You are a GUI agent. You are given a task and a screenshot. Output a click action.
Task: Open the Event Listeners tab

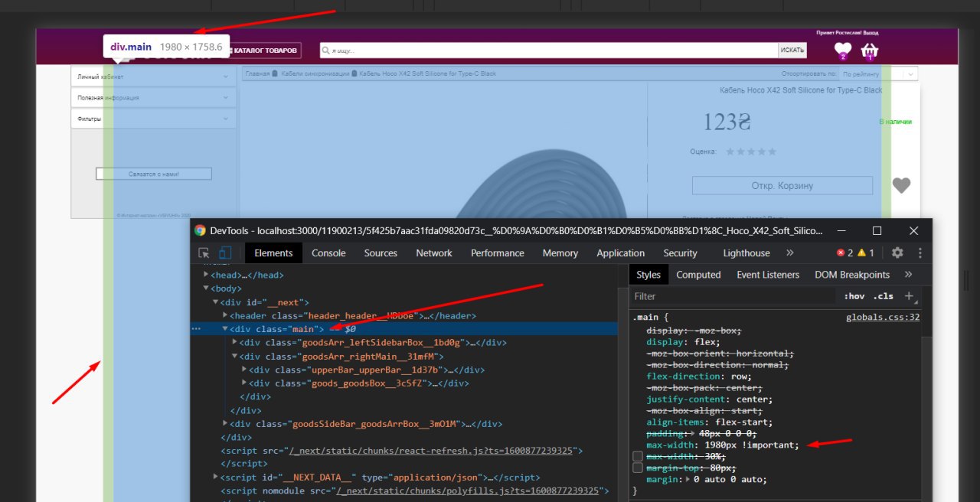pyautogui.click(x=768, y=275)
